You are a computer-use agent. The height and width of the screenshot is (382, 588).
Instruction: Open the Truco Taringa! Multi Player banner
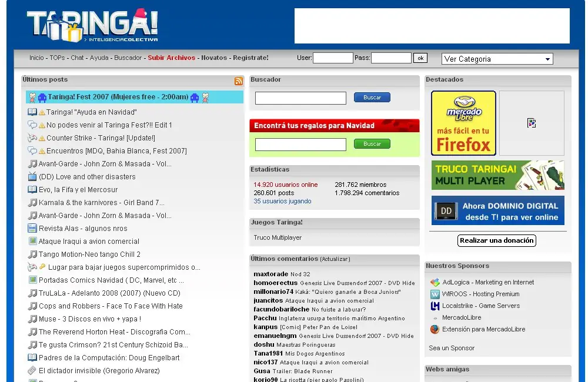pyautogui.click(x=498, y=175)
